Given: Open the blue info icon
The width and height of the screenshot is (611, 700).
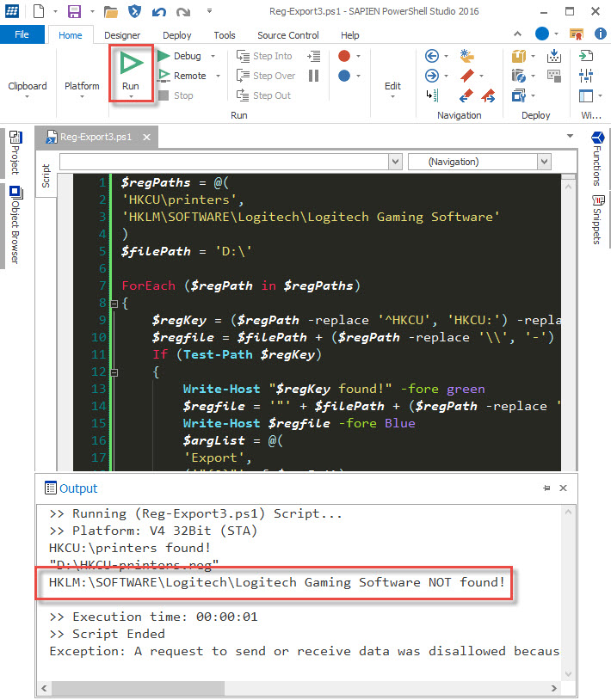Looking at the screenshot, I should pos(601,33).
